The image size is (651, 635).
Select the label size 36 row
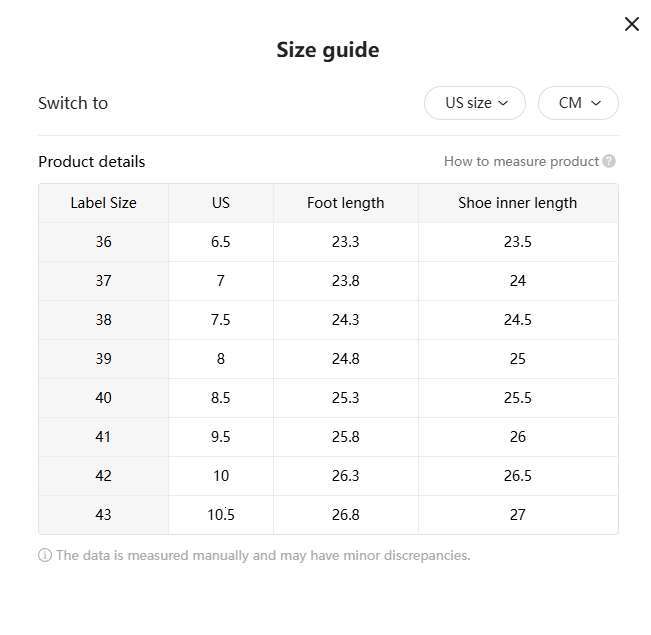point(103,242)
